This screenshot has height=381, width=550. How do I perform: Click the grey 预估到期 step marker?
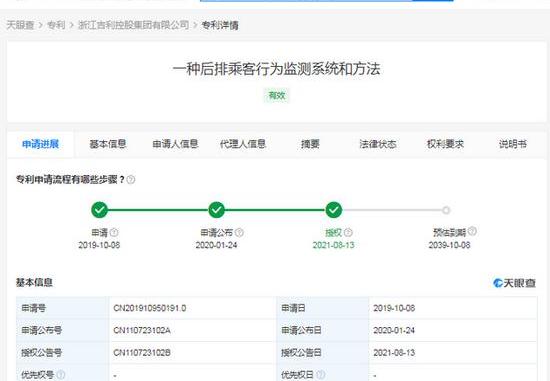pos(446,210)
